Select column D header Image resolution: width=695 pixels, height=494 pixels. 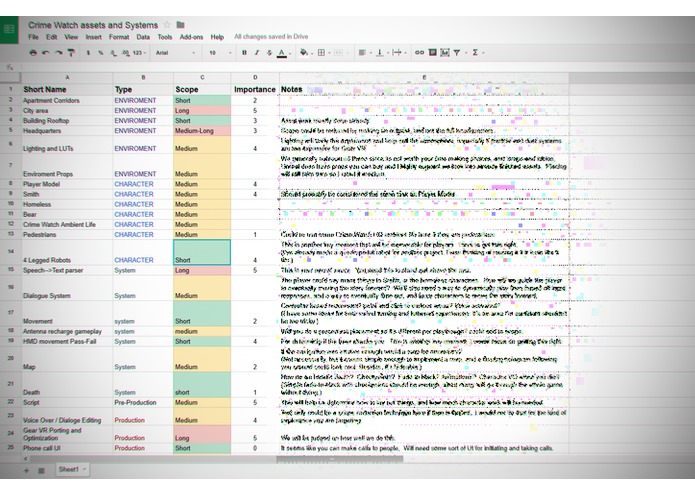(x=255, y=78)
